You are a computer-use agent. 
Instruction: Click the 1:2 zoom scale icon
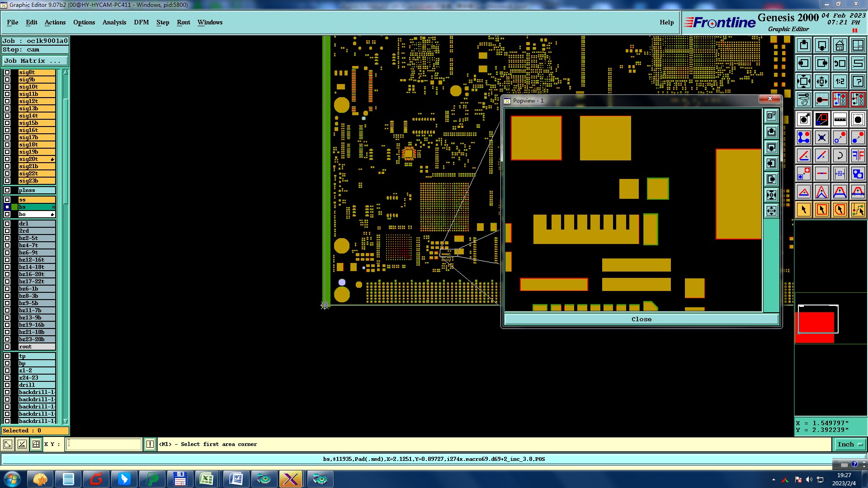click(840, 81)
